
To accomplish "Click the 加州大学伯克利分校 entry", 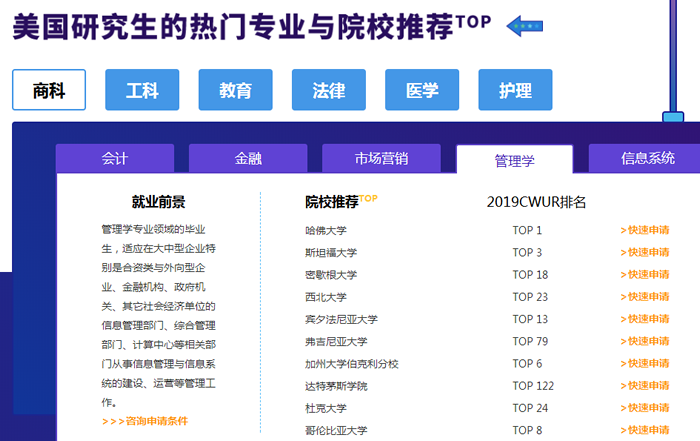I will coord(352,364).
